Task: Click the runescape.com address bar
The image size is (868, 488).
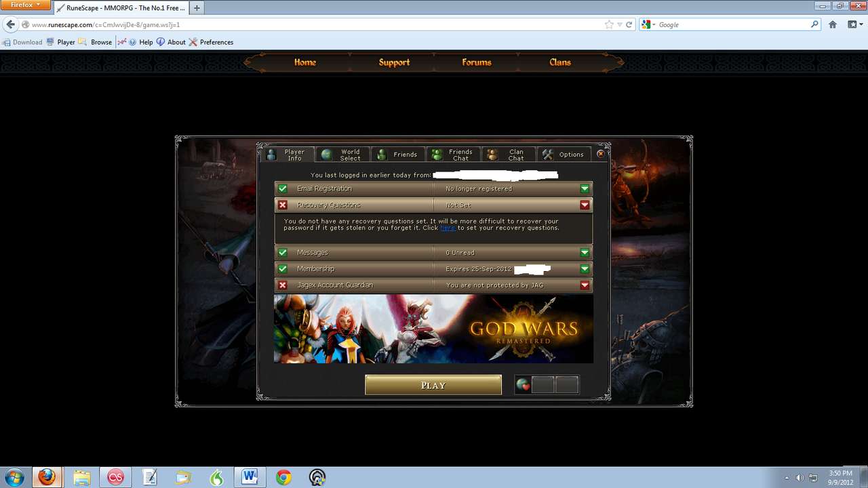Action: click(x=312, y=24)
